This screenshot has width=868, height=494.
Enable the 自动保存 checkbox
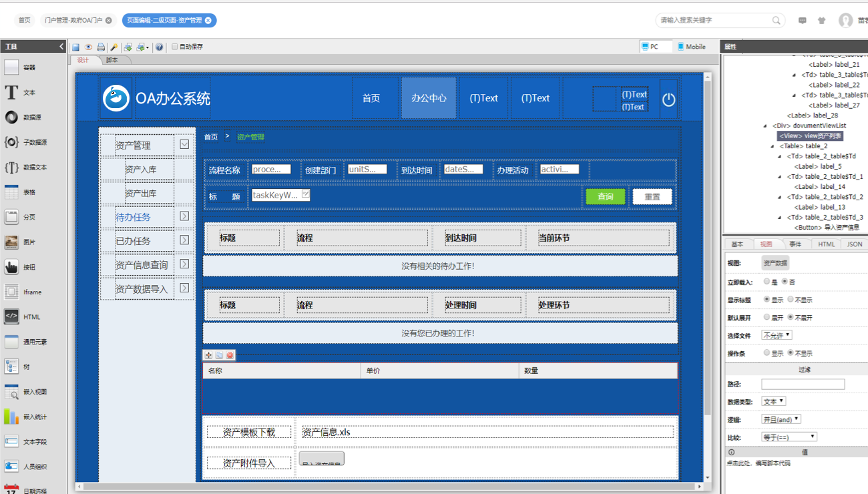[175, 47]
